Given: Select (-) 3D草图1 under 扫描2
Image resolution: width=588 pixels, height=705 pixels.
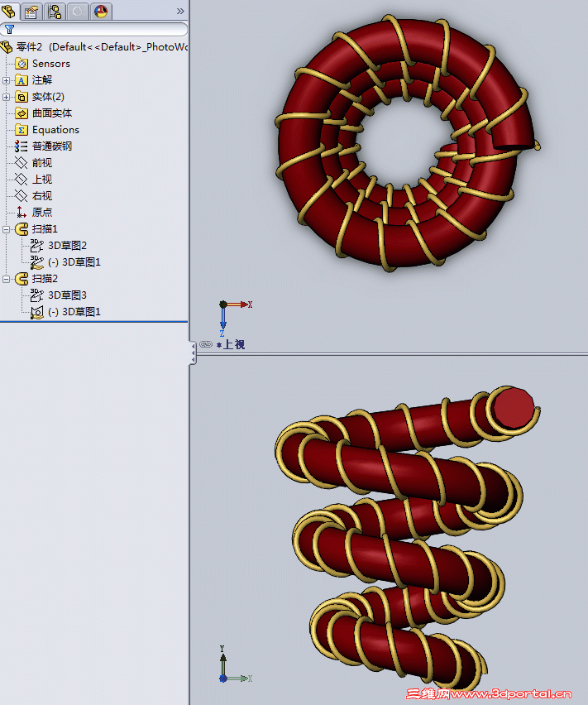Looking at the screenshot, I should (74, 312).
